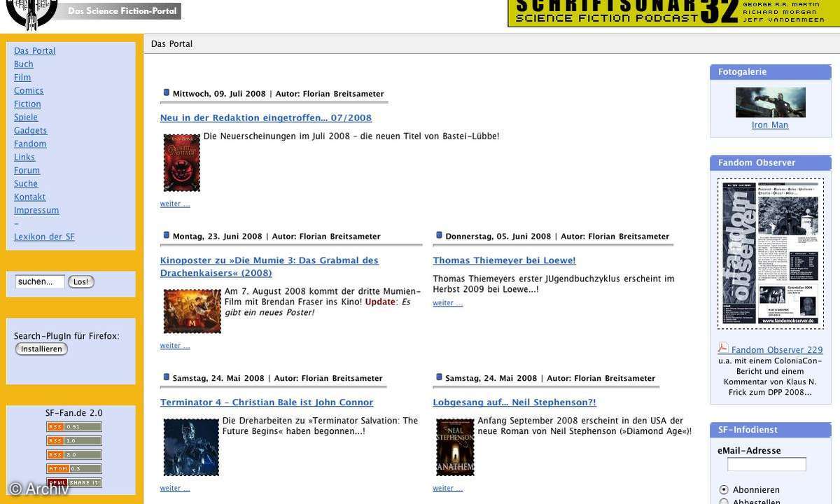Viewport: 840px width, 504px height.
Task: Open the RSS 1.0 feed badge
Action: 74,441
